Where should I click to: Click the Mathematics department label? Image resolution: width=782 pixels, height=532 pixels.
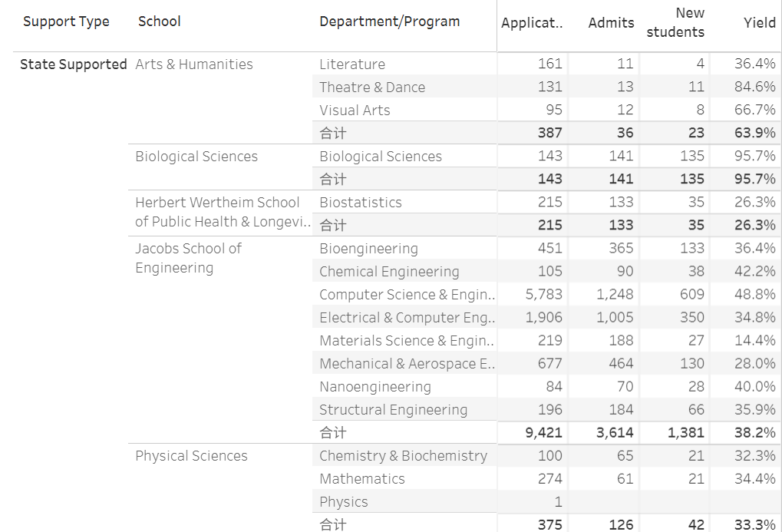coord(362,478)
